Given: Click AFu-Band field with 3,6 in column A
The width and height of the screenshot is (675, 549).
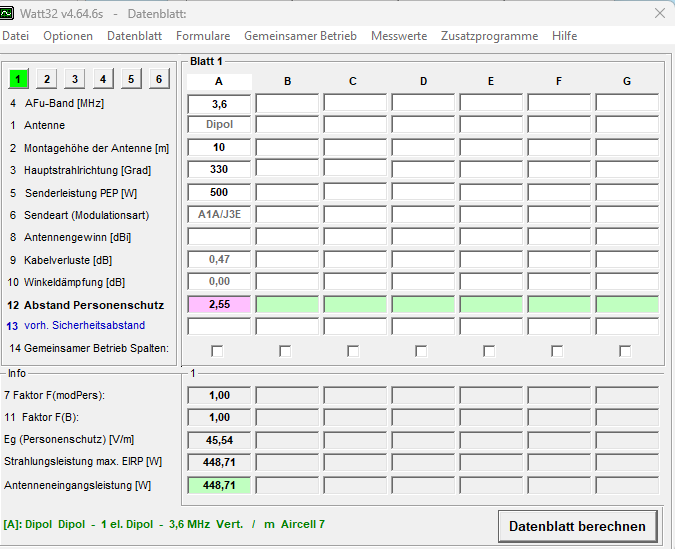Looking at the screenshot, I should click(219, 104).
